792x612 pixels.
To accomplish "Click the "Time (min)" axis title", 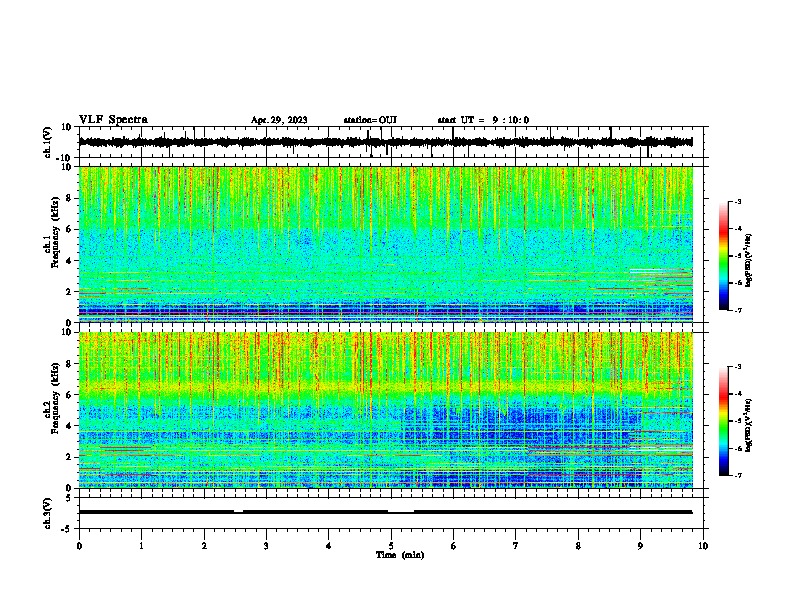I will tap(400, 555).
